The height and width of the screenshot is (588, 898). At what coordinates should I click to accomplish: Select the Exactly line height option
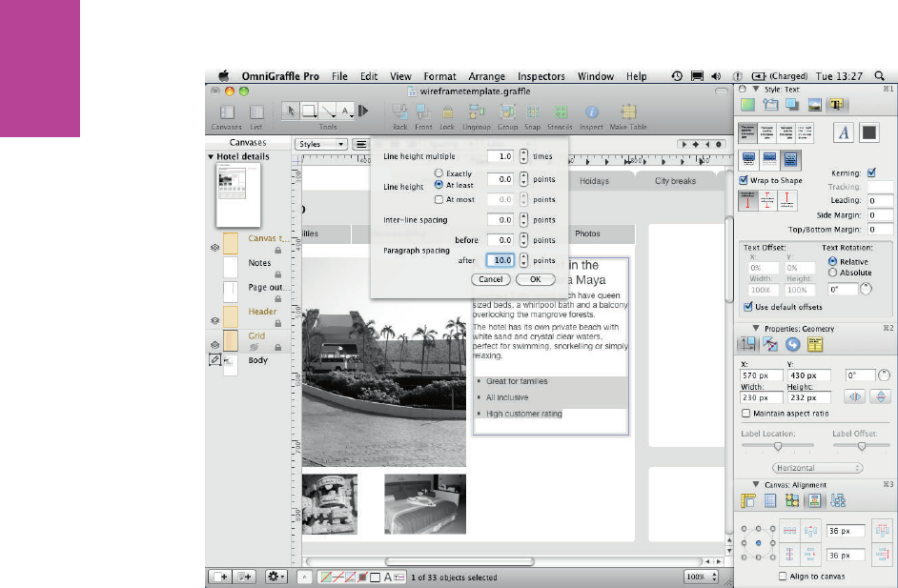tap(439, 172)
